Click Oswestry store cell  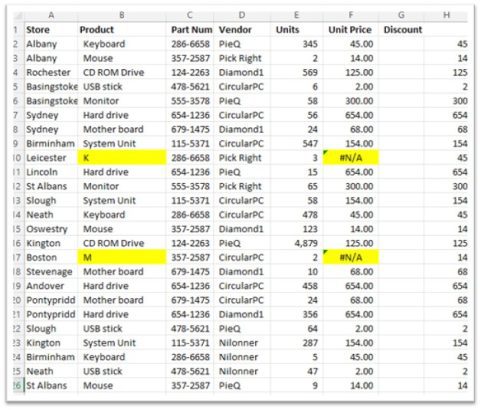point(51,229)
